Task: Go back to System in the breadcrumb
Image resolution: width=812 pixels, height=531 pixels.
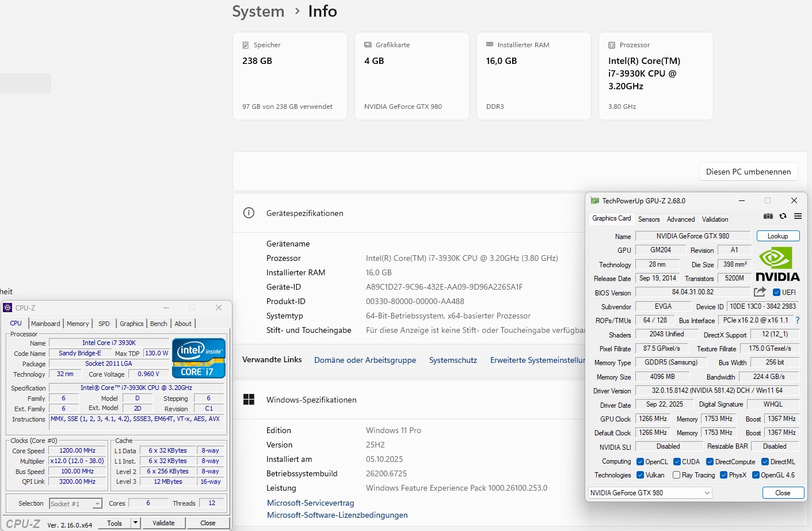Action: click(x=258, y=12)
